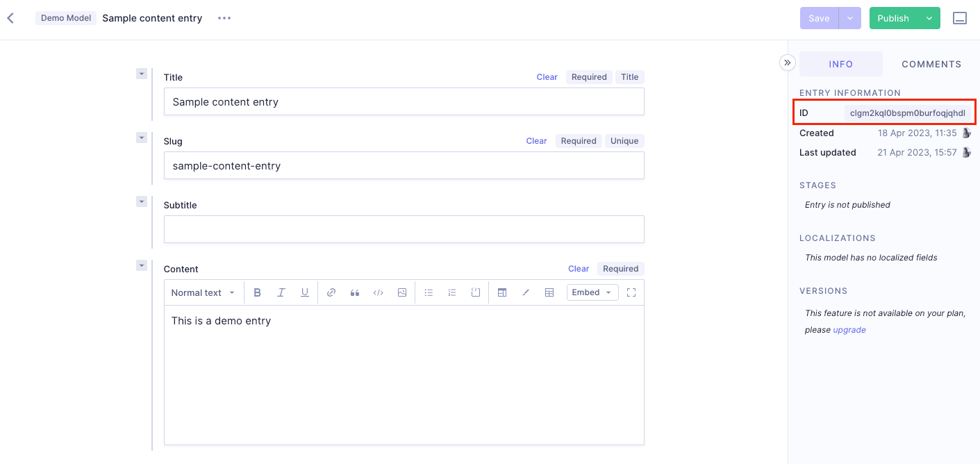
Task: Collapse the Title field using its chevron
Action: tap(142, 73)
